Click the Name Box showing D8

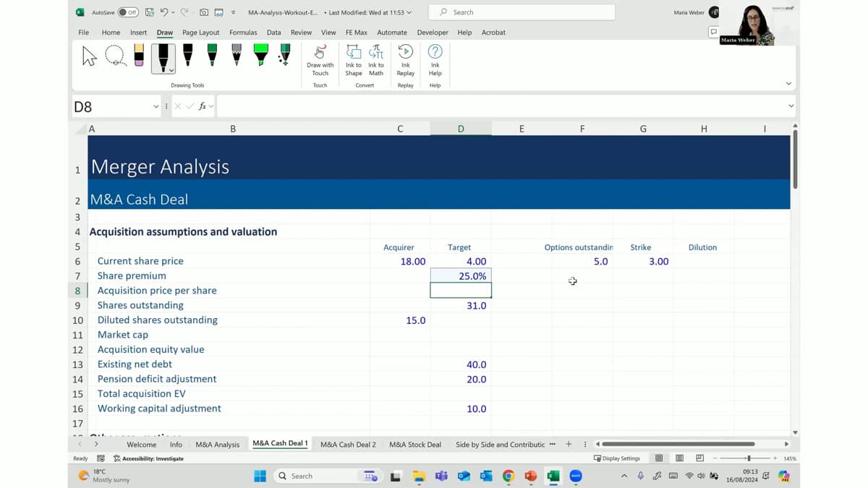click(x=112, y=106)
